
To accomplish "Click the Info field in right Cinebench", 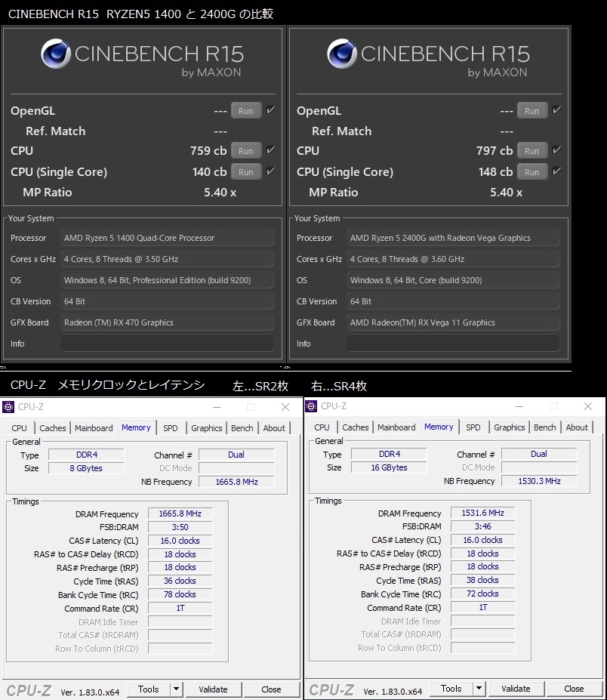I will click(x=453, y=344).
